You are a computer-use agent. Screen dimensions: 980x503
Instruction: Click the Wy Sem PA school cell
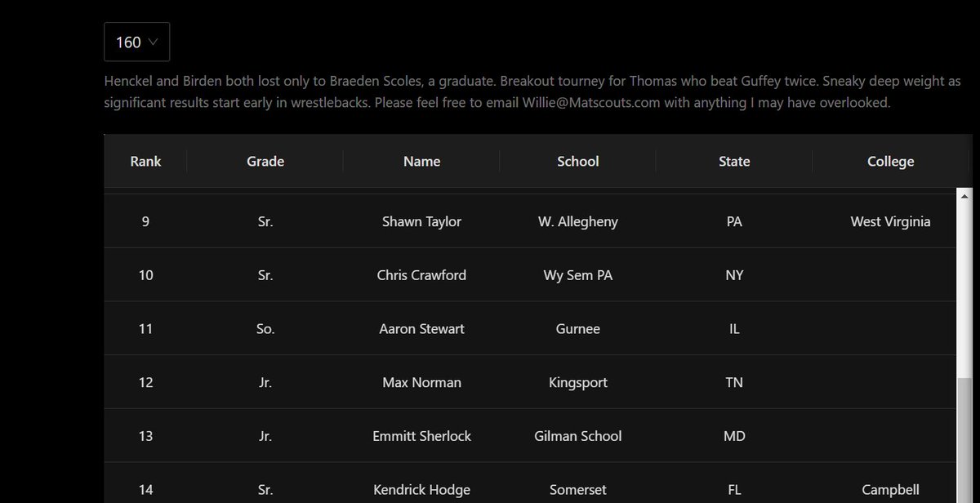[578, 275]
